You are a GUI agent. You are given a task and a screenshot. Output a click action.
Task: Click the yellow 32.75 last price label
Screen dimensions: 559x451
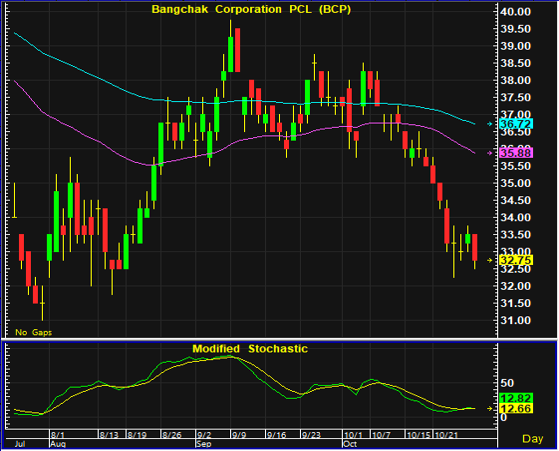[516, 260]
